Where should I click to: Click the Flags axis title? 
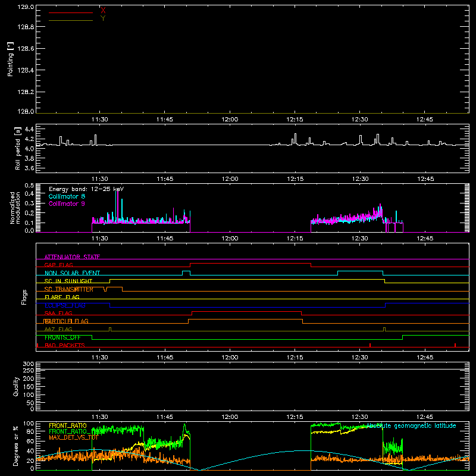[24, 297]
